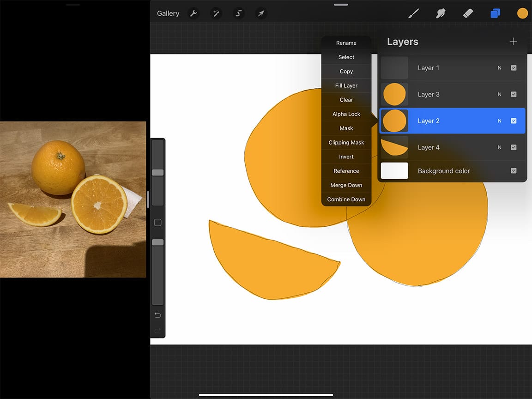Viewport: 532px width, 399px height.
Task: Activate the Paint brush tool
Action: 413,13
